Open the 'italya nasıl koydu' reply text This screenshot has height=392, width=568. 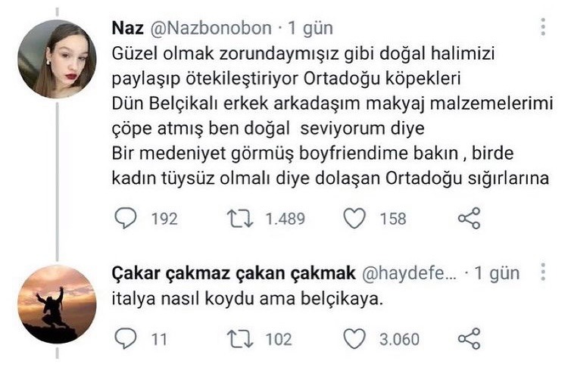[x=248, y=301]
